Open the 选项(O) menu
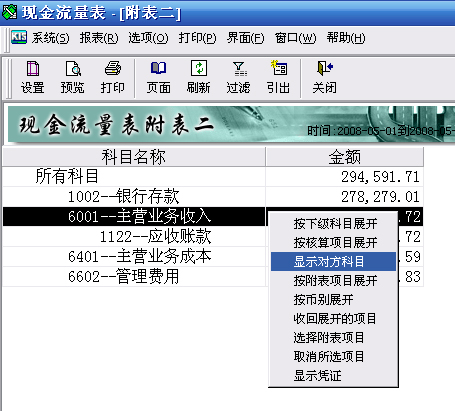Image resolution: width=455 pixels, height=411 pixels. [148, 38]
